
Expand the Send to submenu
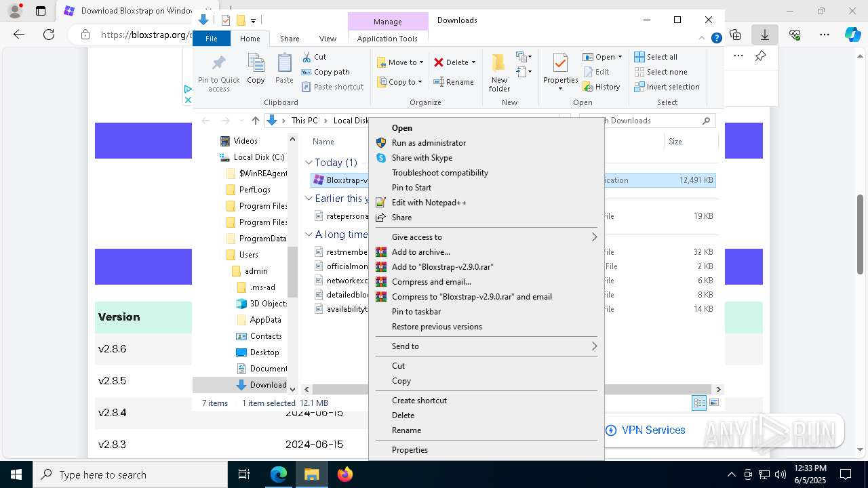(486, 346)
